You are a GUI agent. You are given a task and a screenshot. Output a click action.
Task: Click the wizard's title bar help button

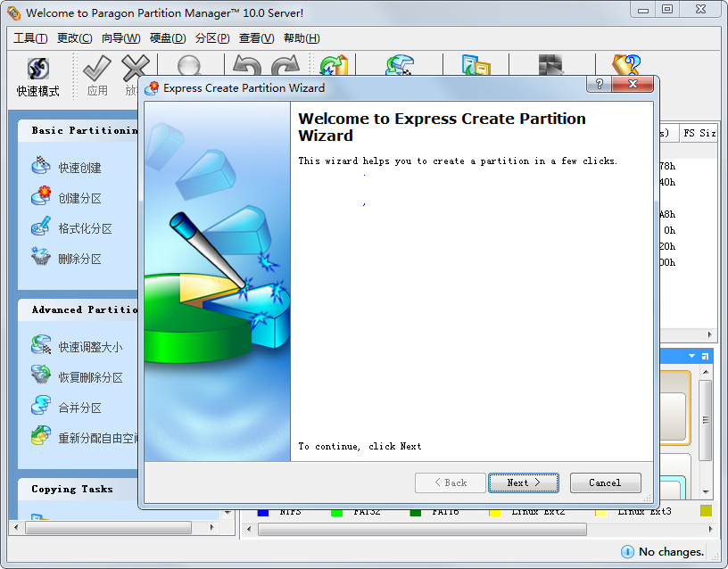point(599,84)
